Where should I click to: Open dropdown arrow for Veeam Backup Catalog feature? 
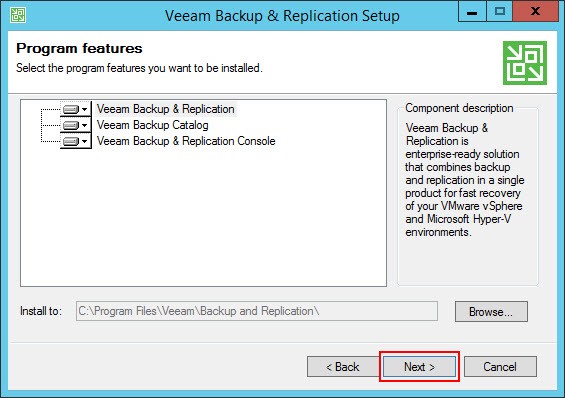[x=84, y=125]
